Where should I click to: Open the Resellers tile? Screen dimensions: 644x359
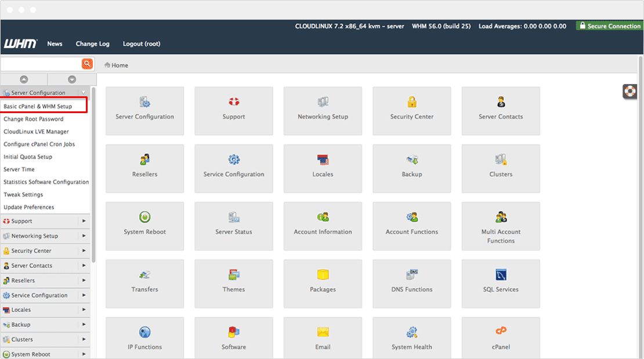coord(144,168)
